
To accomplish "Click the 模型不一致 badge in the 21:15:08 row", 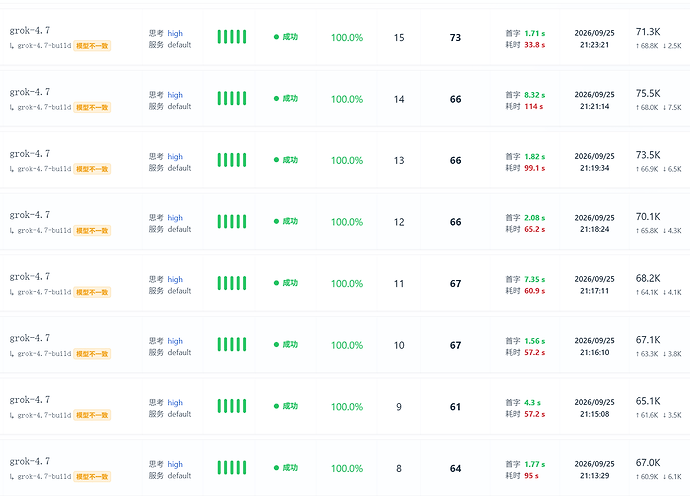I will (92, 415).
